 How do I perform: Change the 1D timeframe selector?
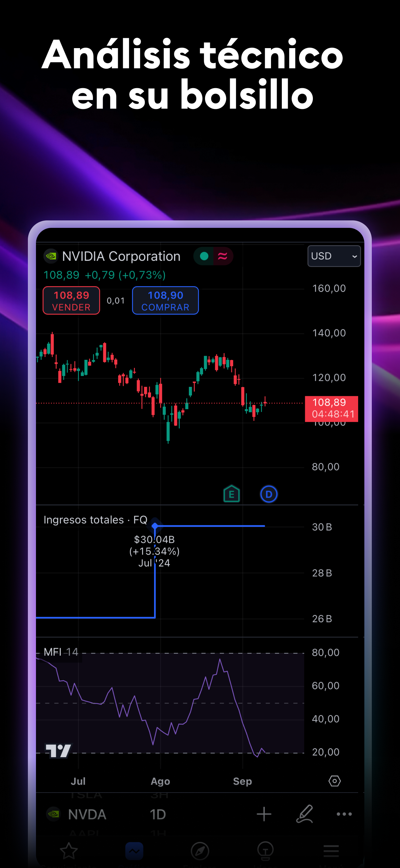click(x=158, y=814)
